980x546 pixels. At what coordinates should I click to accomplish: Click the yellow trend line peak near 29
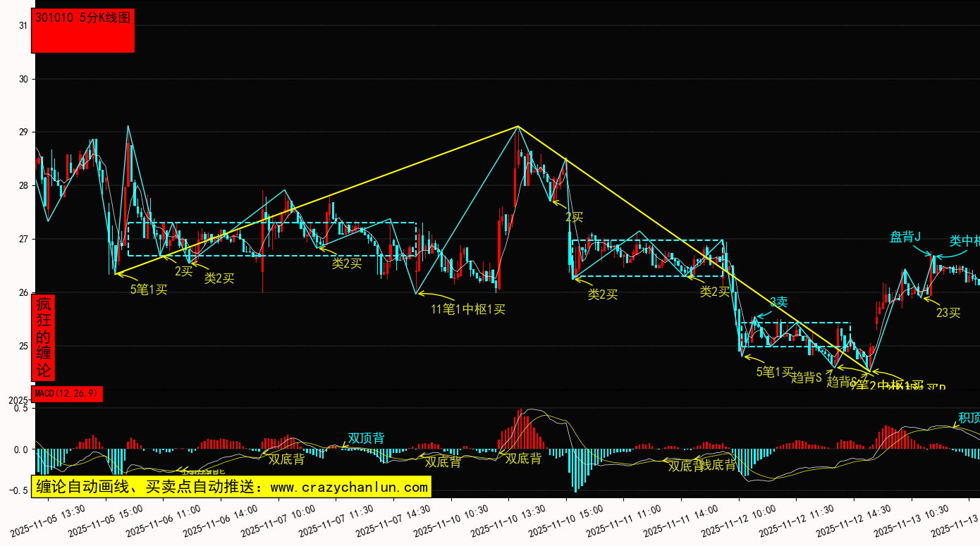[518, 127]
